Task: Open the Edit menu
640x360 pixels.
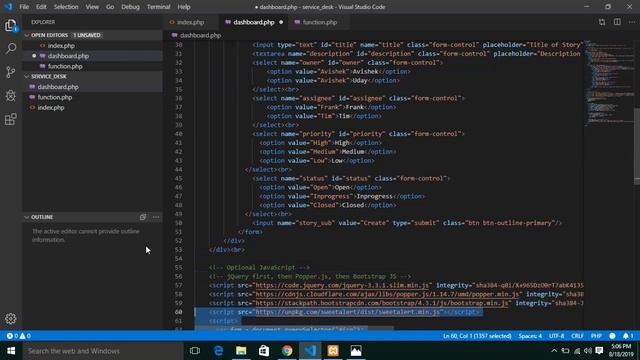Action: click(41, 7)
